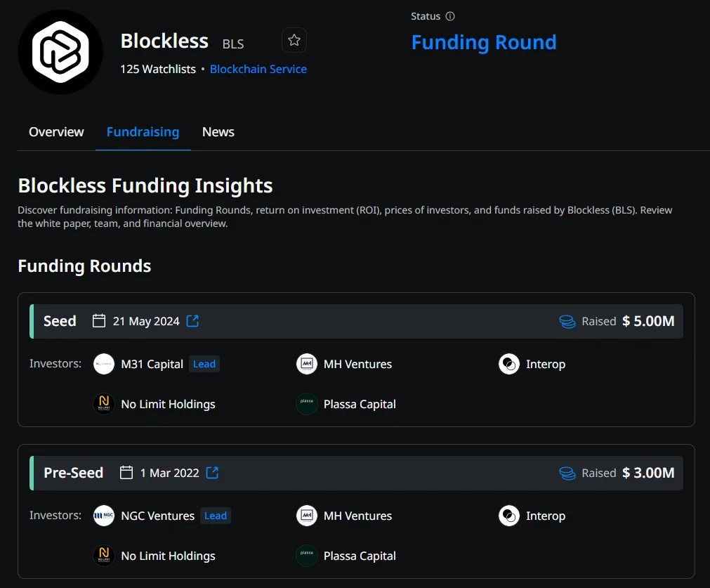Open Pre-Seed round external source link
The width and height of the screenshot is (710, 588).
tap(212, 473)
